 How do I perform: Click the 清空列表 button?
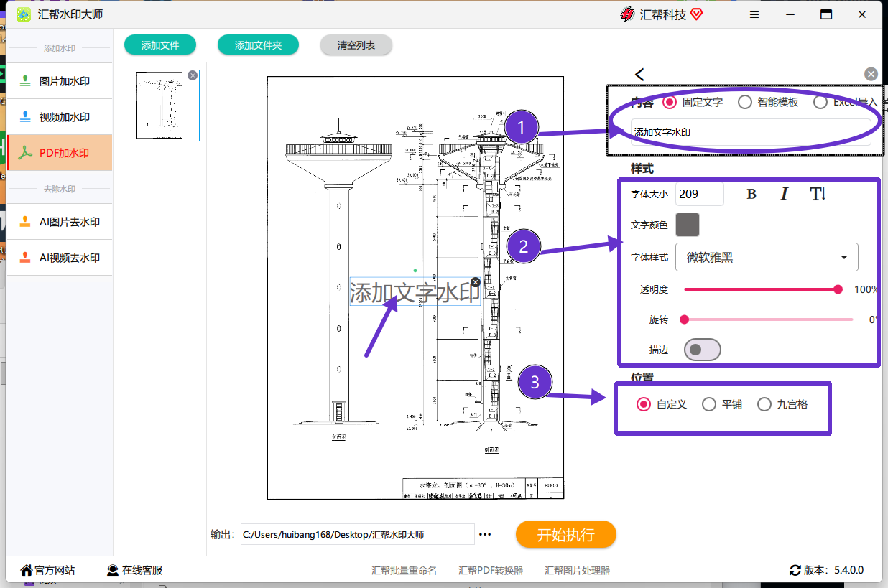pos(356,45)
